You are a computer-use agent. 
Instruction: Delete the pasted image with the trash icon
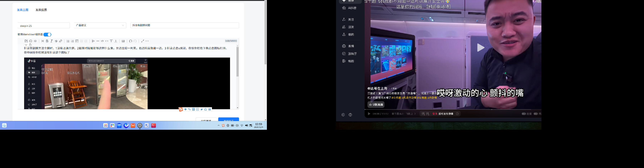(30, 45)
